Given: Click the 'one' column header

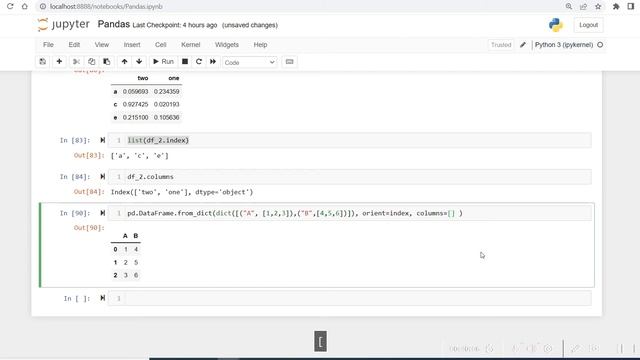Looking at the screenshot, I should coord(174,78).
